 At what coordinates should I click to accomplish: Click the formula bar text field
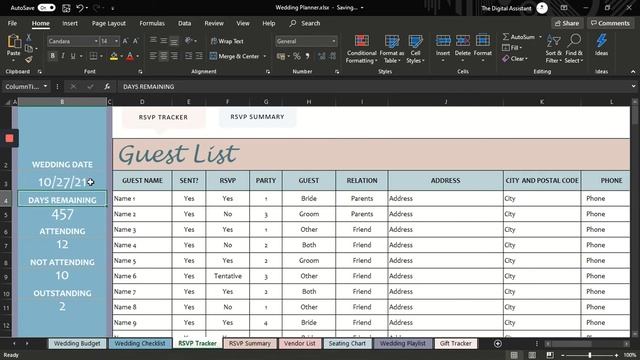click(x=373, y=87)
